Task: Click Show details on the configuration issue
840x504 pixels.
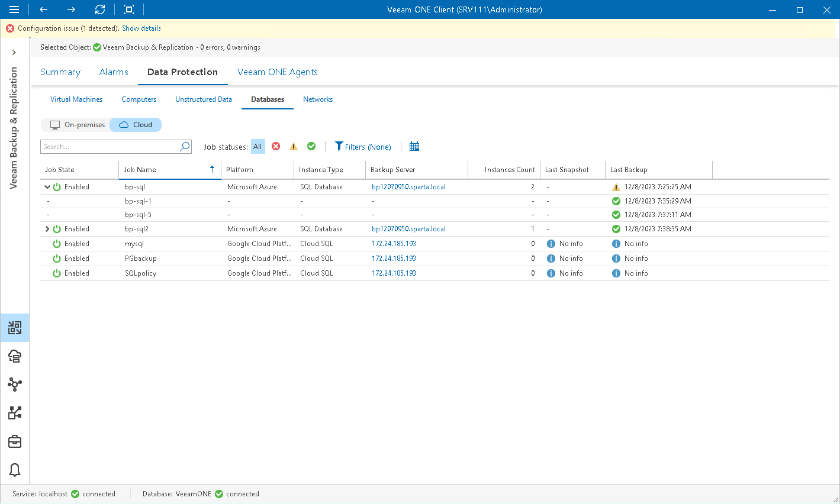Action: [x=141, y=28]
